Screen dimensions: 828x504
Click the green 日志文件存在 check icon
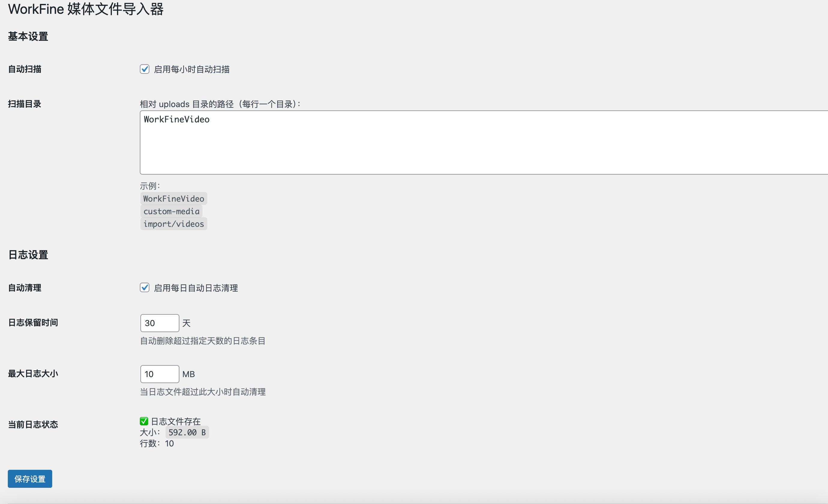144,421
